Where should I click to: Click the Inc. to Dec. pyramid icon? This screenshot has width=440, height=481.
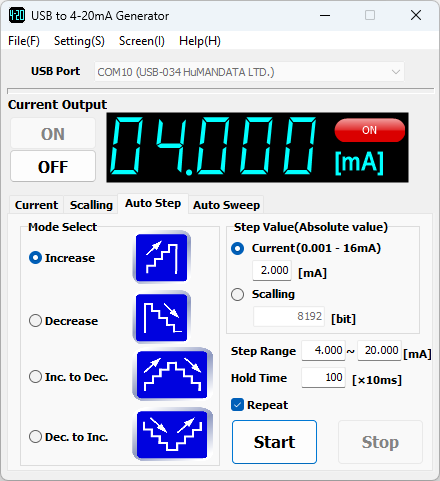click(x=172, y=374)
